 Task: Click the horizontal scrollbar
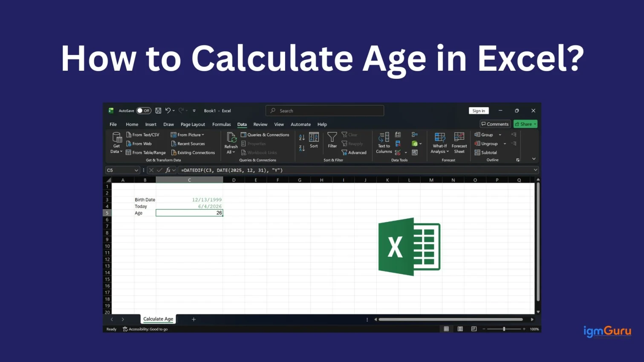(x=451, y=319)
